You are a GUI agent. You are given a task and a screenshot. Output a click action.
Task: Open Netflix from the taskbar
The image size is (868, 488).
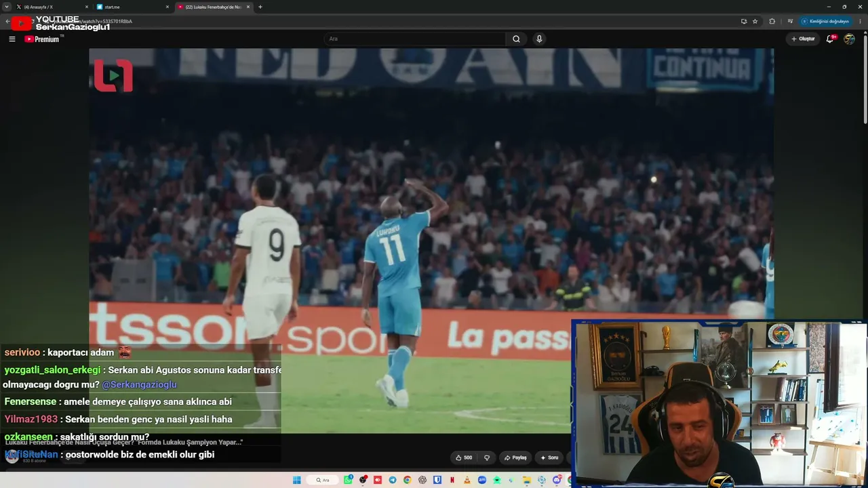point(452,480)
